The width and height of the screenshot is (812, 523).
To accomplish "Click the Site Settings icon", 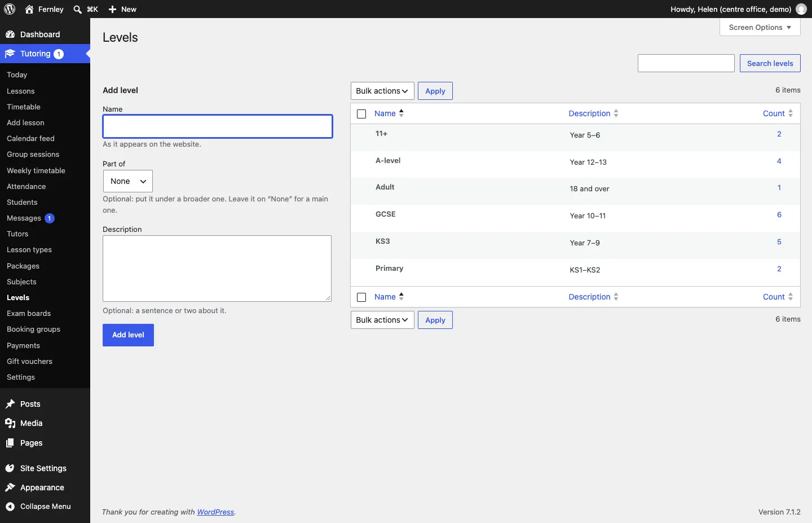I will (x=10, y=468).
